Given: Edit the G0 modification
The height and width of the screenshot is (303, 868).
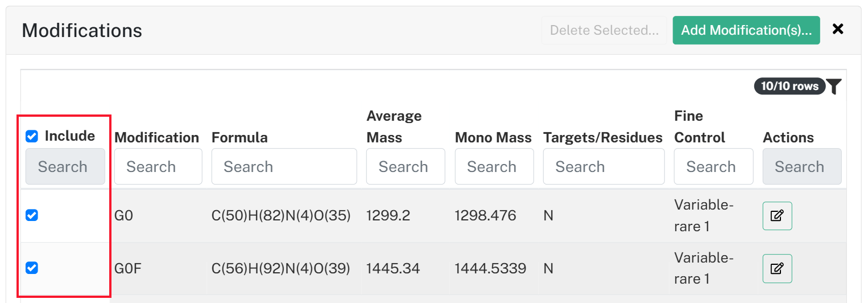Looking at the screenshot, I should [x=777, y=216].
